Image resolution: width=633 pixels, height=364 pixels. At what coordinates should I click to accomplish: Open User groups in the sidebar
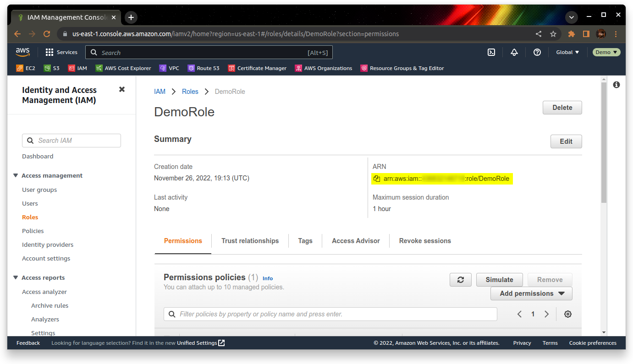tap(39, 190)
